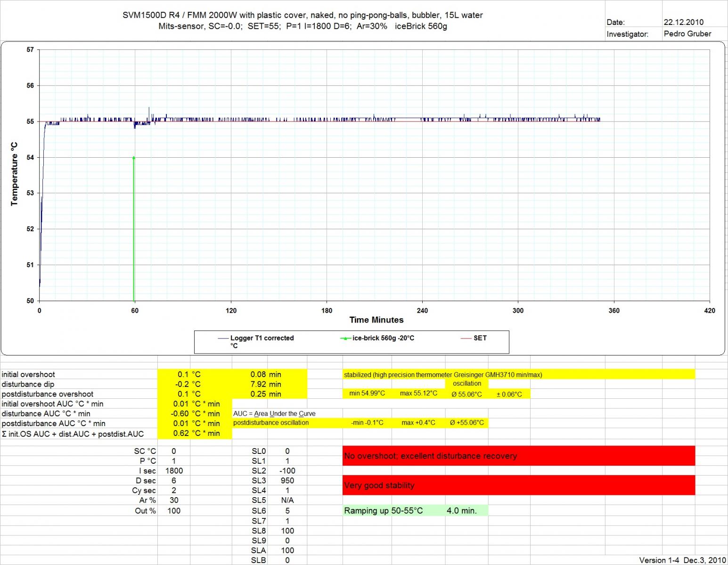The image size is (728, 565).
Task: Select the 0.08 min initial overshoot duration
Action: tap(266, 374)
